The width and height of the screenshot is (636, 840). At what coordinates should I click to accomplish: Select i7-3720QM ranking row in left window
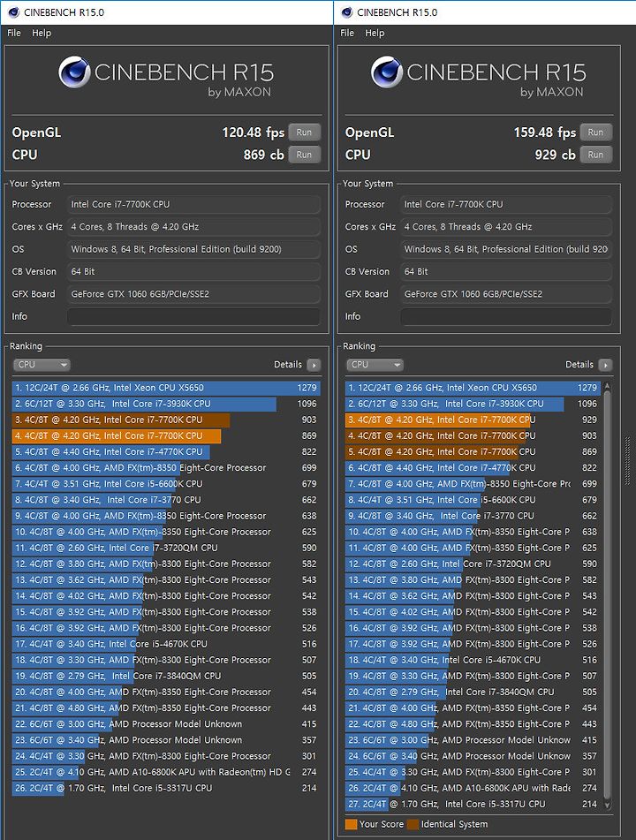(166, 548)
